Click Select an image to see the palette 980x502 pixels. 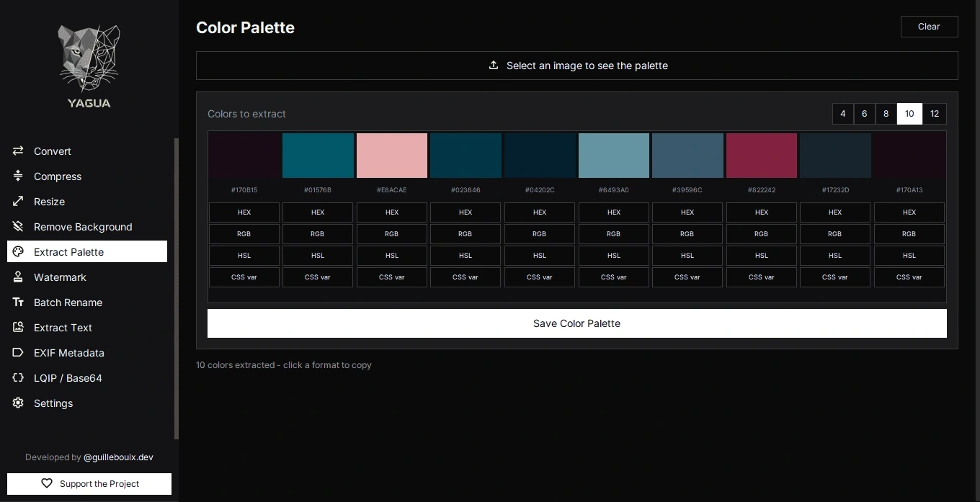click(576, 66)
